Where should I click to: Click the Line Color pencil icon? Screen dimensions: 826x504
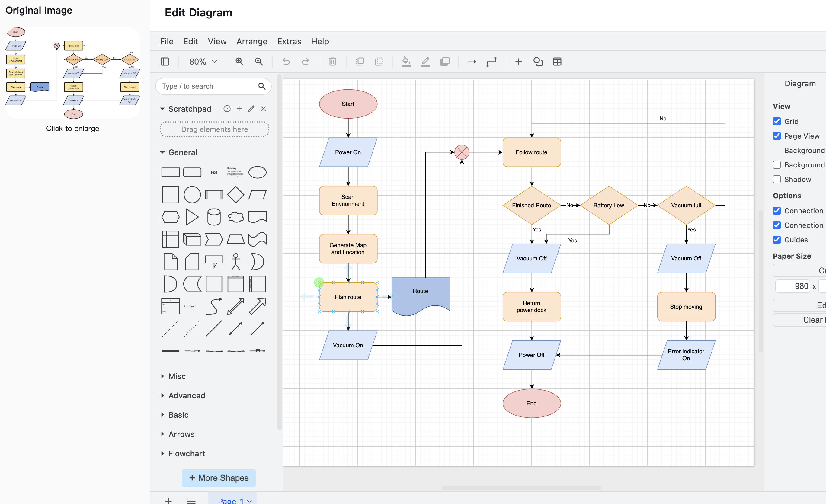pyautogui.click(x=425, y=62)
